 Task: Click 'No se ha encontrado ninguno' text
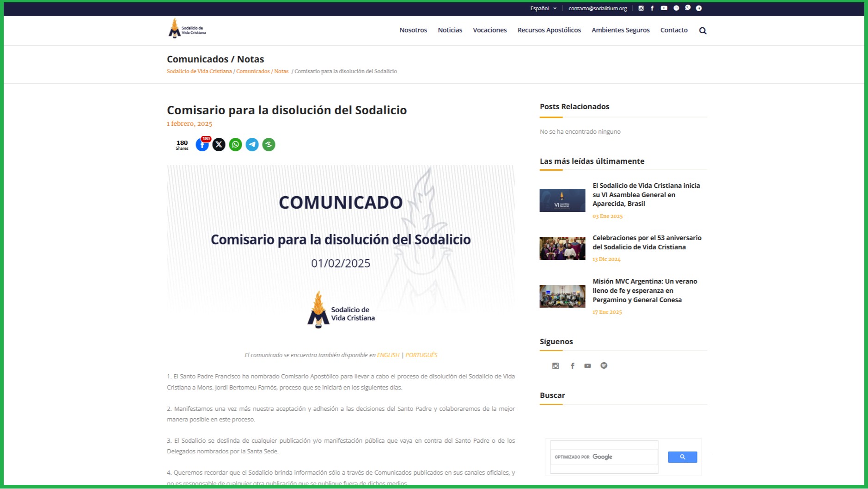[x=580, y=132]
